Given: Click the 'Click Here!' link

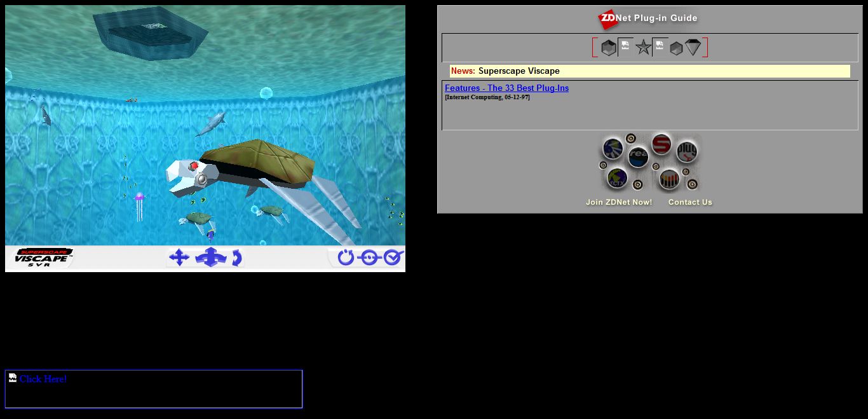Looking at the screenshot, I should point(43,379).
